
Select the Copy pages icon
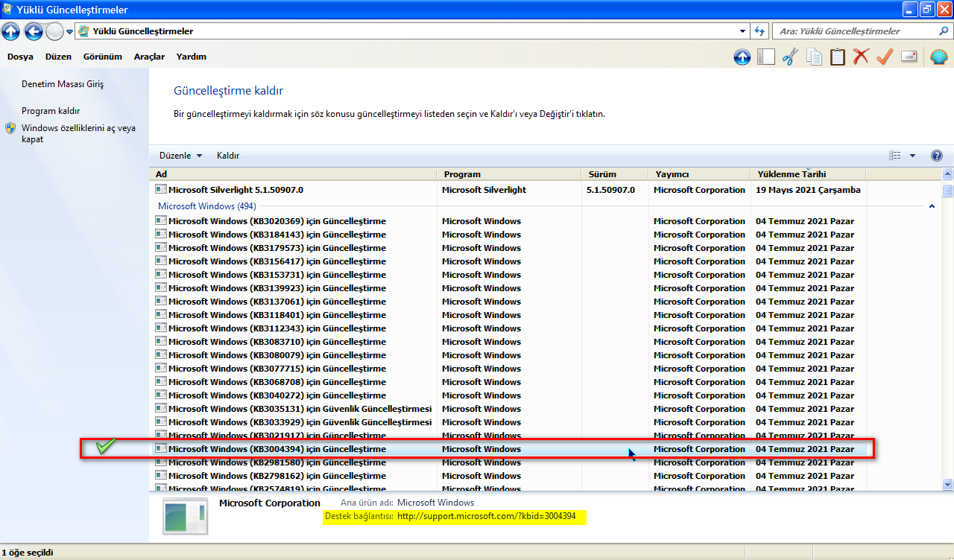click(x=814, y=57)
